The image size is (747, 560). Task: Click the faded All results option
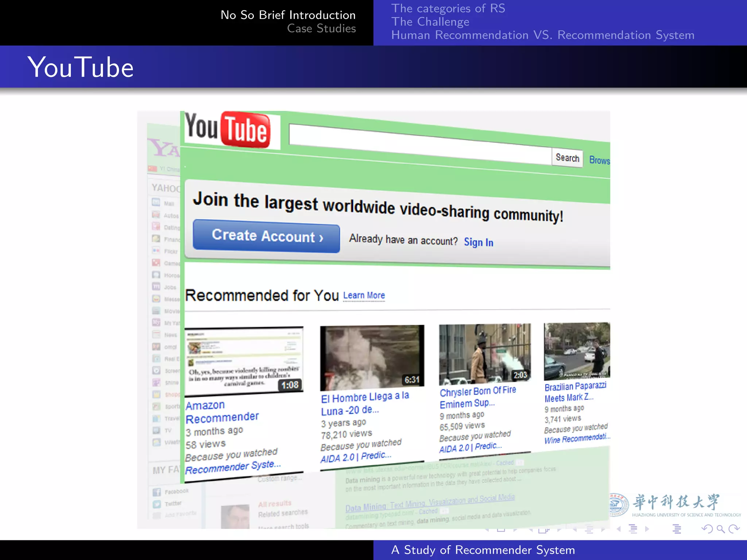click(x=275, y=504)
